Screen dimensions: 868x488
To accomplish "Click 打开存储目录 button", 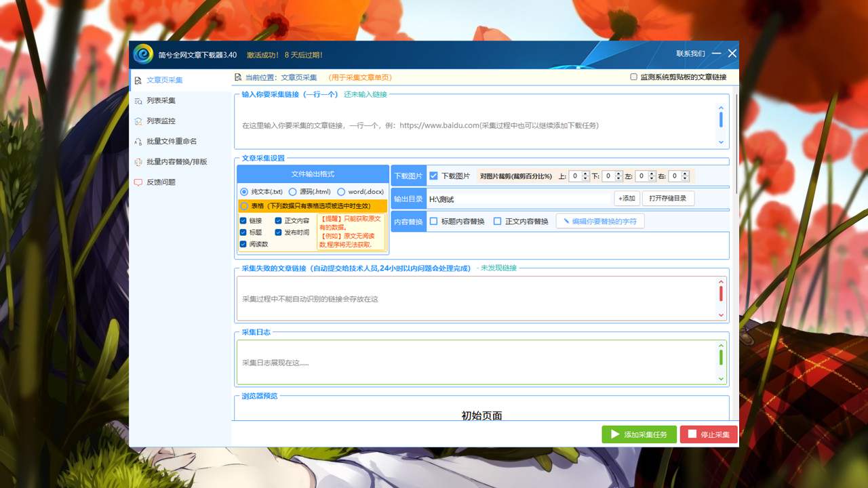I will 668,199.
